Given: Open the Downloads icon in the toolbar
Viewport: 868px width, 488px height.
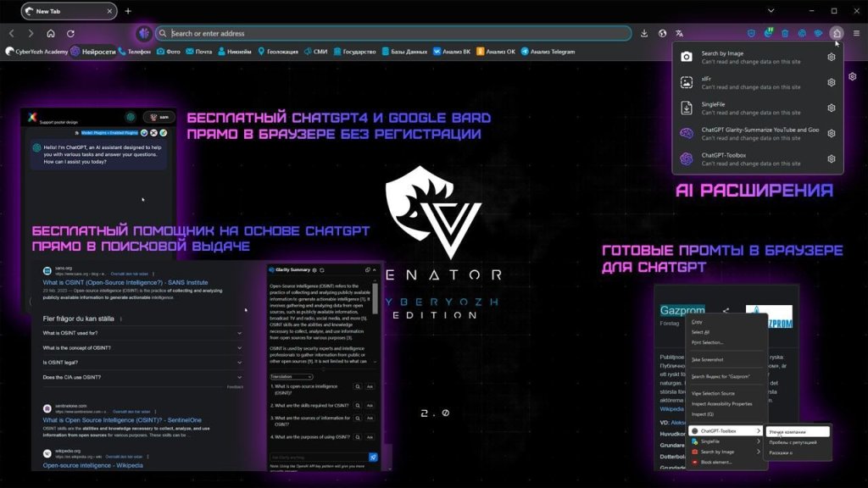Looking at the screenshot, I should pos(644,34).
